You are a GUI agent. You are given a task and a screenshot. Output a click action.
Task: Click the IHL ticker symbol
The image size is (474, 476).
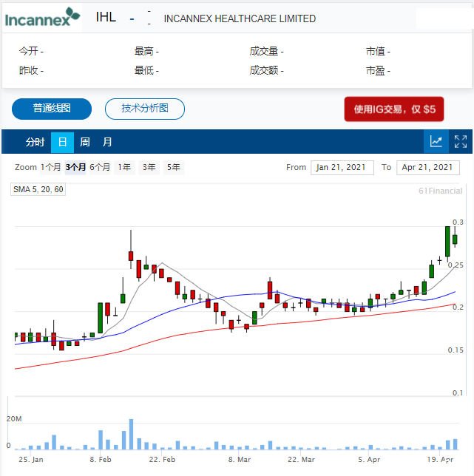point(106,17)
